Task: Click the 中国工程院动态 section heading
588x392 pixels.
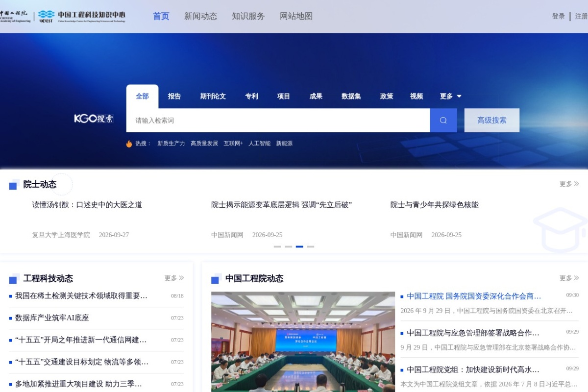Action: (x=254, y=279)
